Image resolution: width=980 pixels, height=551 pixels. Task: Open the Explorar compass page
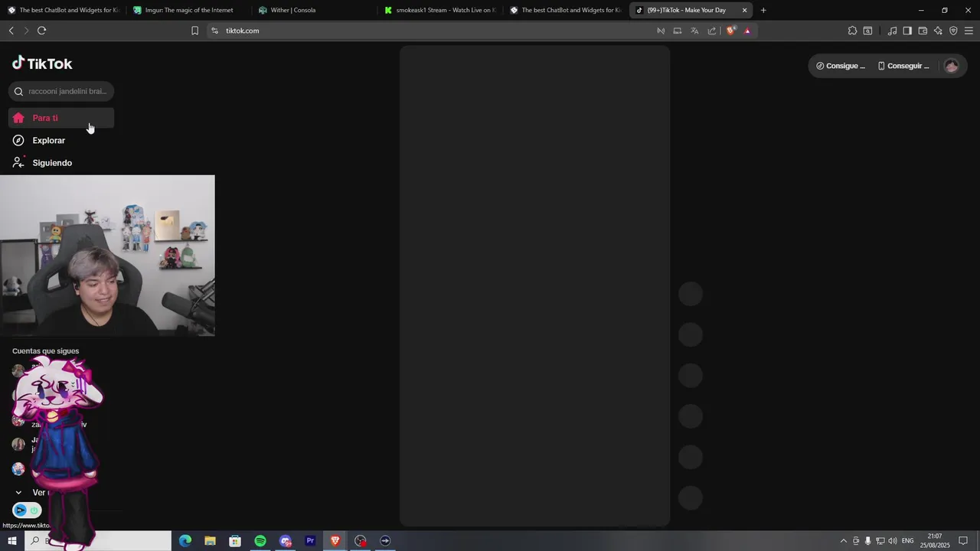pyautogui.click(x=61, y=140)
